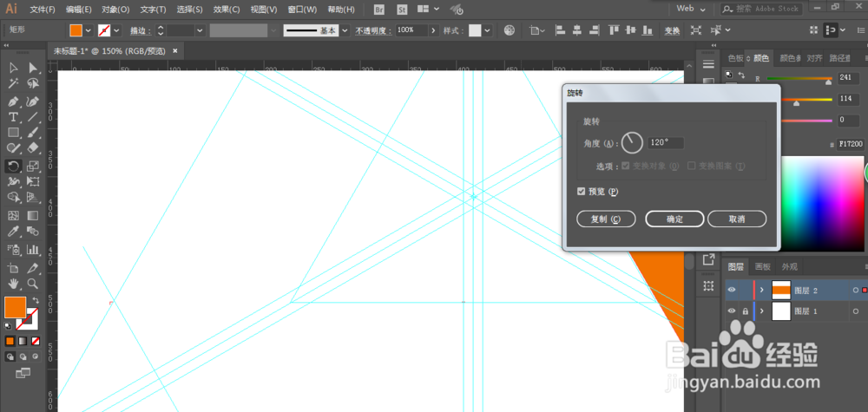Expand the opacity 100% slider arrow
Viewport: 868px width, 412px height.
click(433, 30)
